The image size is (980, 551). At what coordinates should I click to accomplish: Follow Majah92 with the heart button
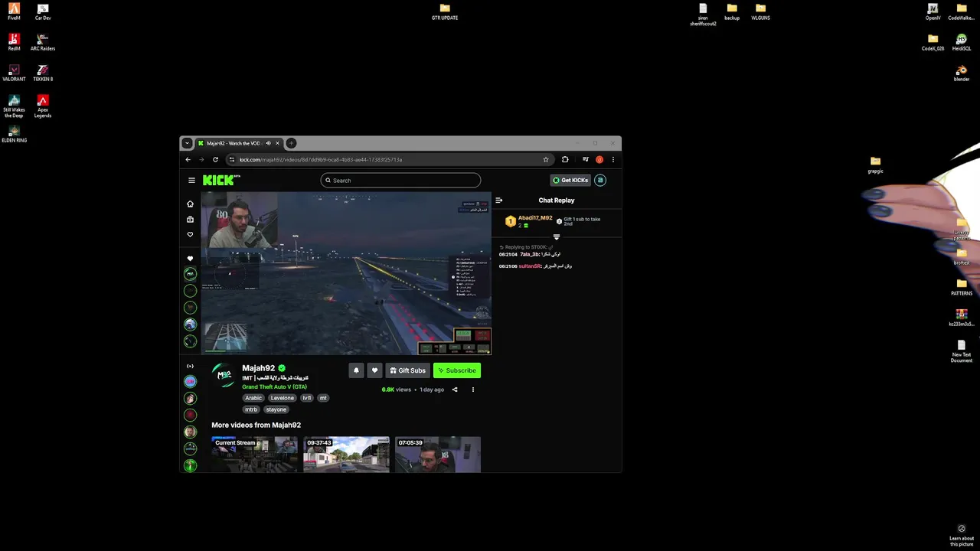[374, 370]
